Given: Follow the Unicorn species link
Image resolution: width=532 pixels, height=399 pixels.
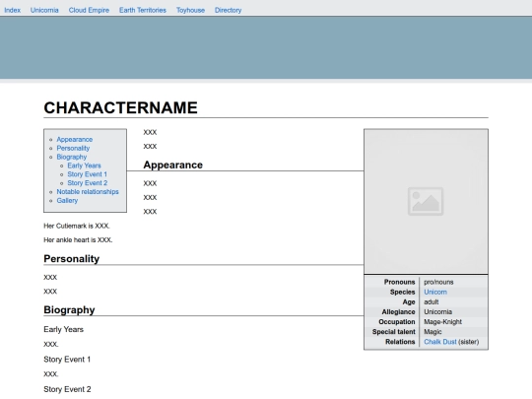Looking at the screenshot, I should tap(435, 293).
